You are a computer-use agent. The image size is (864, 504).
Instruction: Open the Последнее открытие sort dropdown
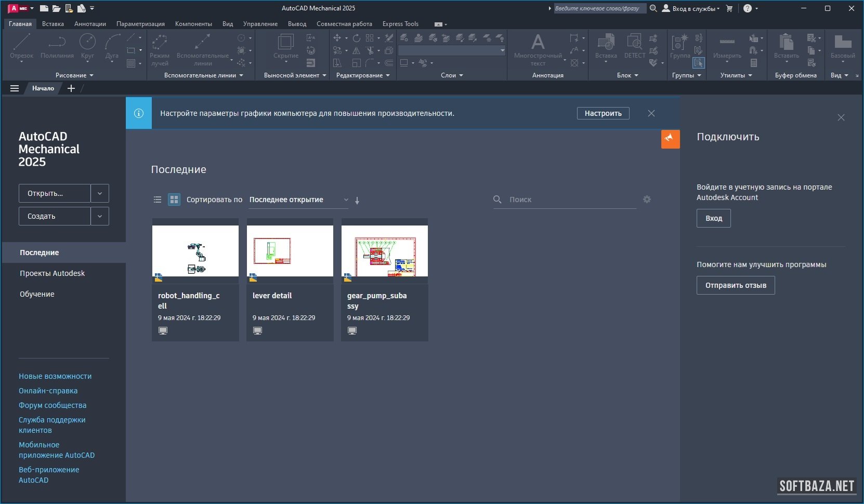click(298, 200)
